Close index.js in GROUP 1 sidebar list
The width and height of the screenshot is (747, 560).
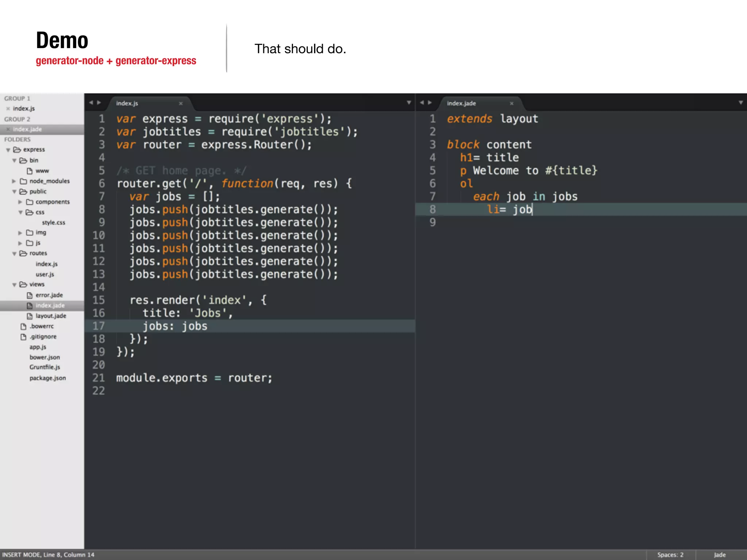8,109
